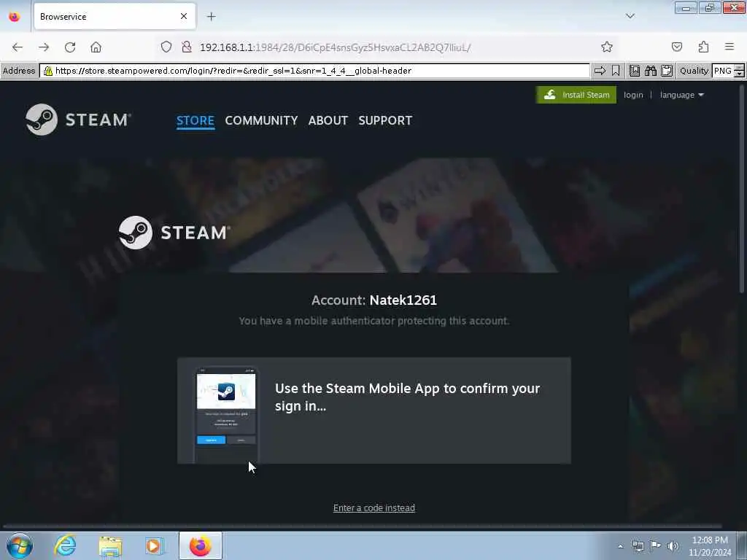This screenshot has width=747, height=560.
Task: Select the ABOUT menu
Action: (328, 120)
